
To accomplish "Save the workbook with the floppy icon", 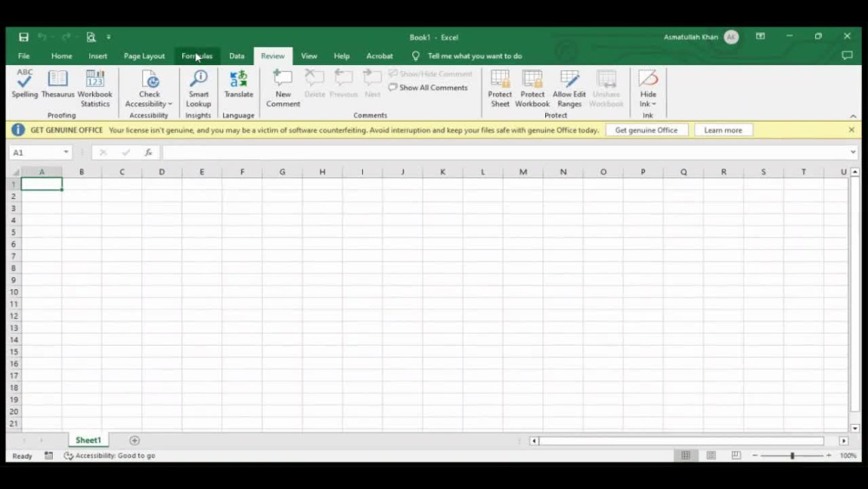I will (x=23, y=37).
